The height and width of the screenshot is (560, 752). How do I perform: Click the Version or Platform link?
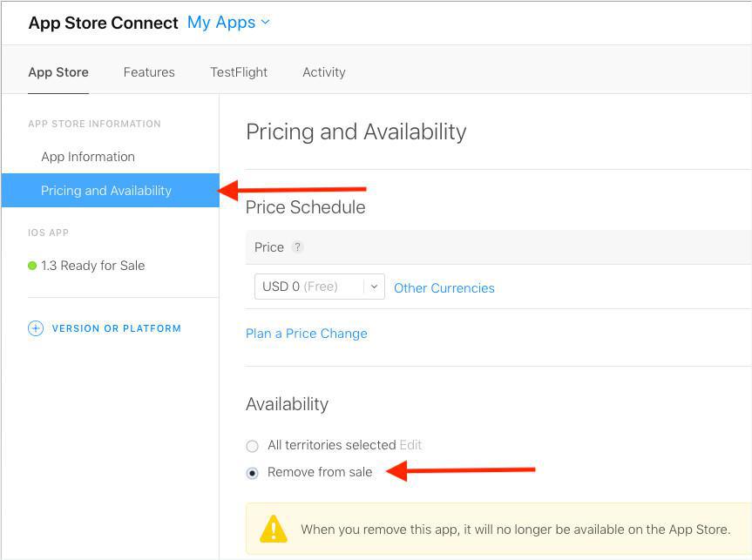point(117,328)
